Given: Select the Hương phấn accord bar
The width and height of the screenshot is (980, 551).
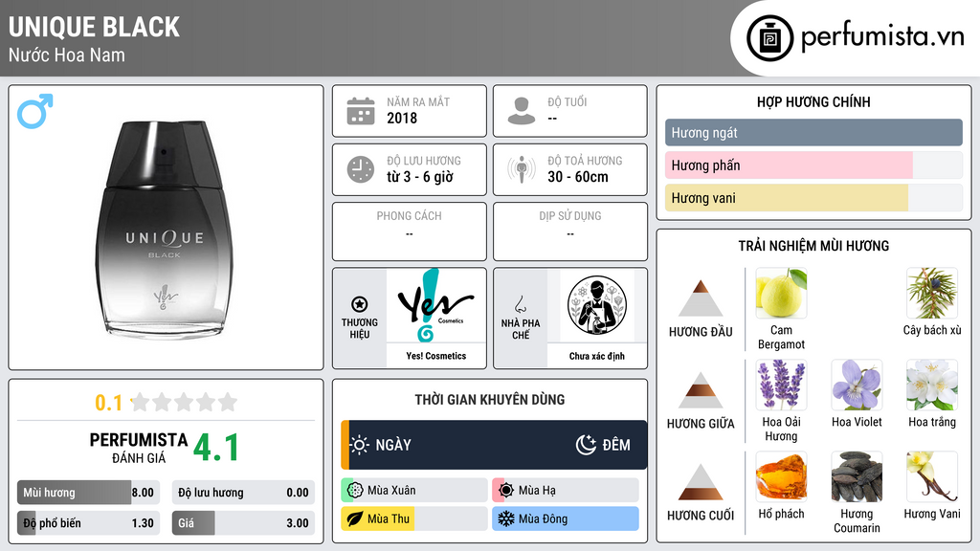Looking at the screenshot, I should point(813,165).
